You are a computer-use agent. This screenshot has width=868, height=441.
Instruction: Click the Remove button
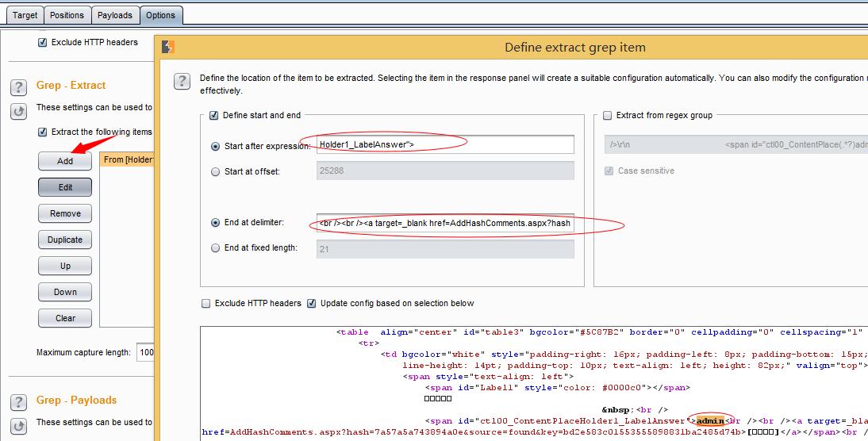[x=65, y=213]
